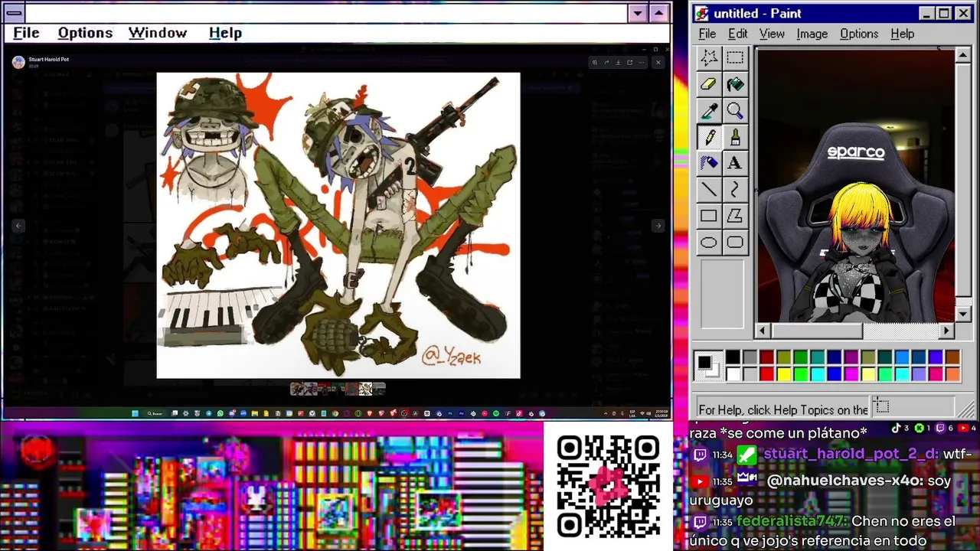This screenshot has width=980, height=551.
Task: Click the QR code overlay
Action: click(609, 486)
